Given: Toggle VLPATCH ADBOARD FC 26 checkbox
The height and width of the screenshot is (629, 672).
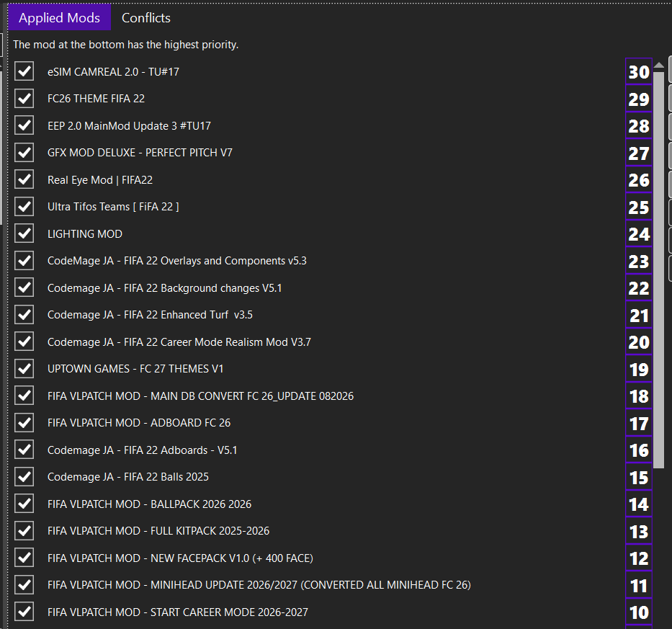Looking at the screenshot, I should (x=24, y=422).
